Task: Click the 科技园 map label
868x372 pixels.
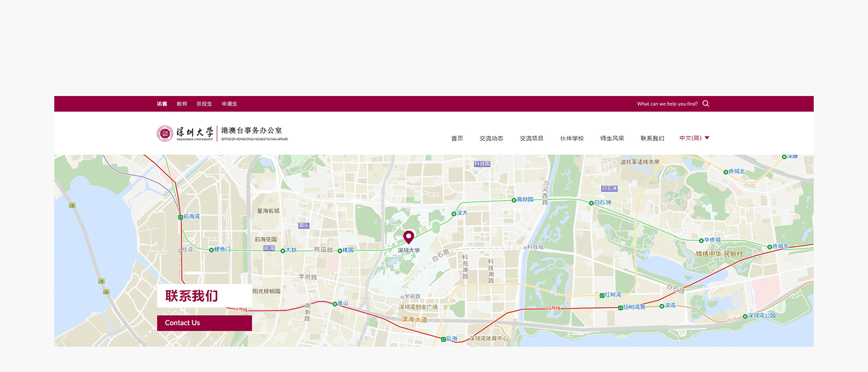Action: click(x=482, y=164)
